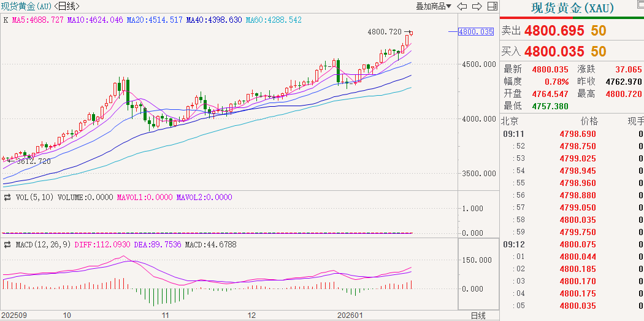Click the 日线 period label at bottom
This screenshot has width=644, height=321.
(478, 315)
